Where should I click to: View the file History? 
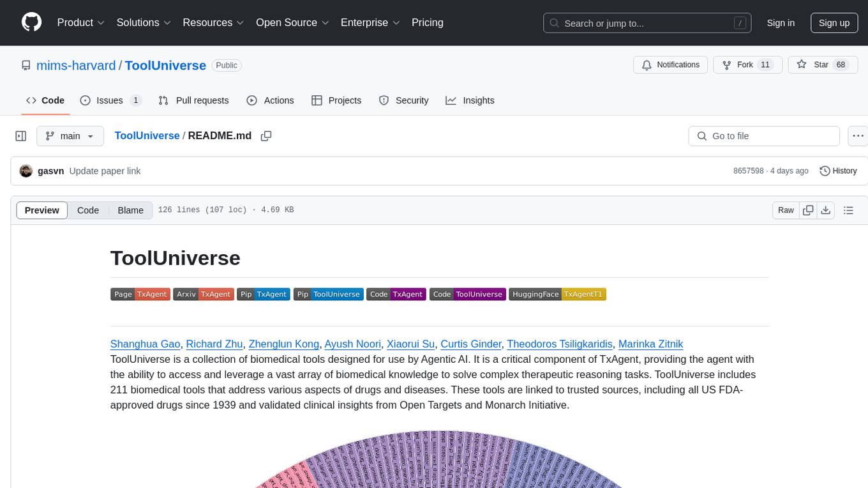point(838,171)
